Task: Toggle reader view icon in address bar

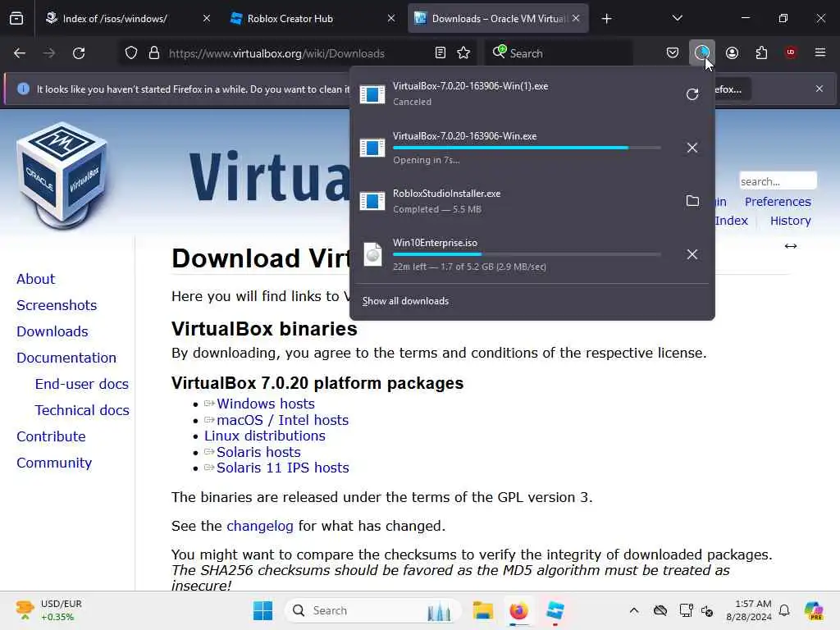Action: click(x=441, y=53)
